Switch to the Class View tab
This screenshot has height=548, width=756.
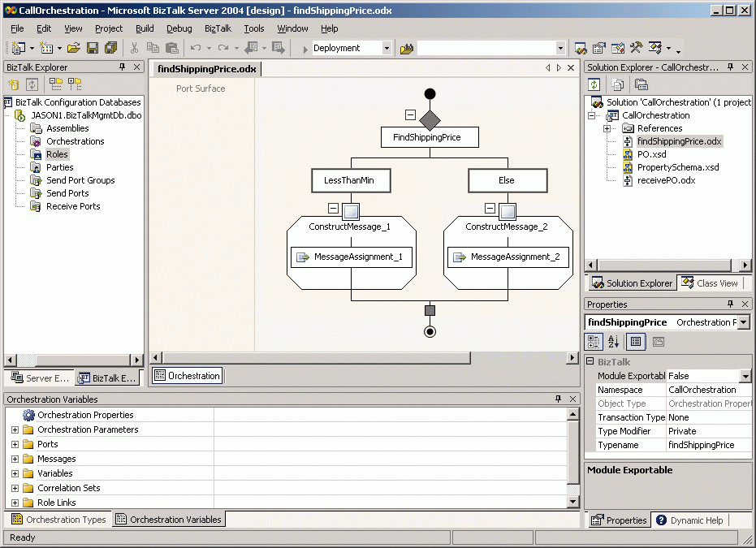(x=710, y=283)
